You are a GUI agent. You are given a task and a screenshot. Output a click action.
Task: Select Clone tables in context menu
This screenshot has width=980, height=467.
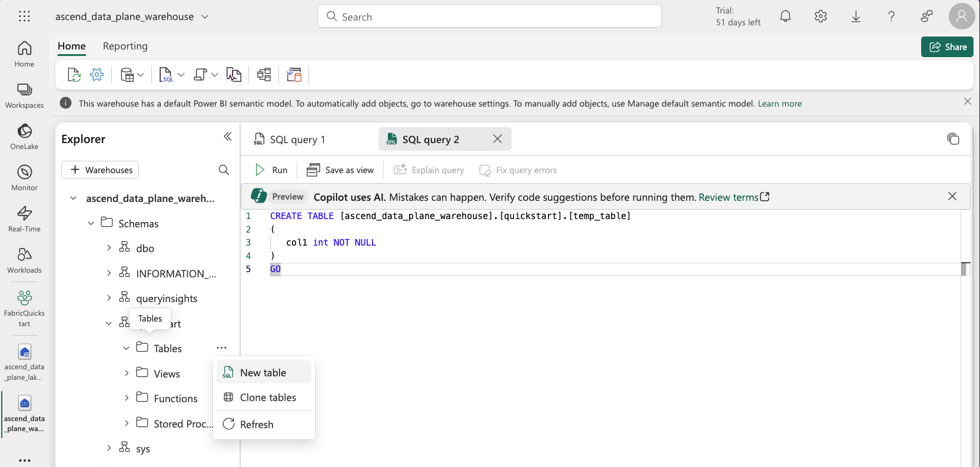(264, 398)
